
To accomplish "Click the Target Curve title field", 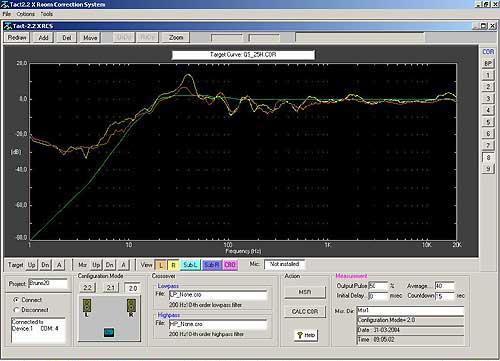I will (x=243, y=55).
